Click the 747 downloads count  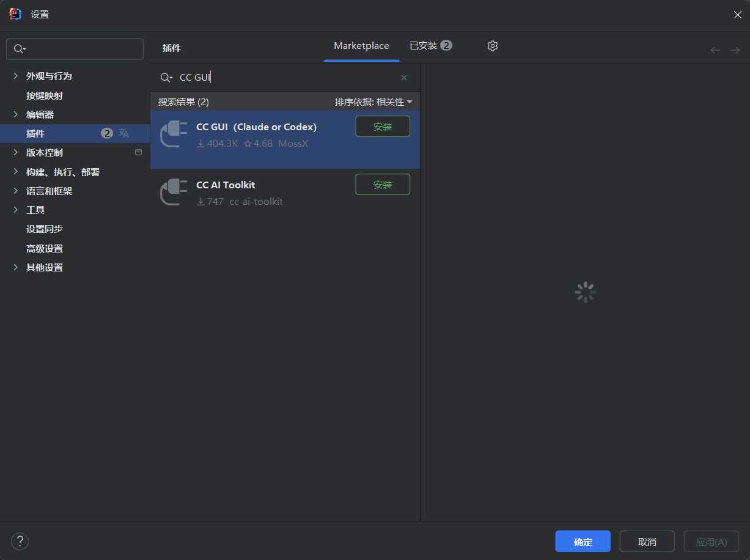click(210, 201)
